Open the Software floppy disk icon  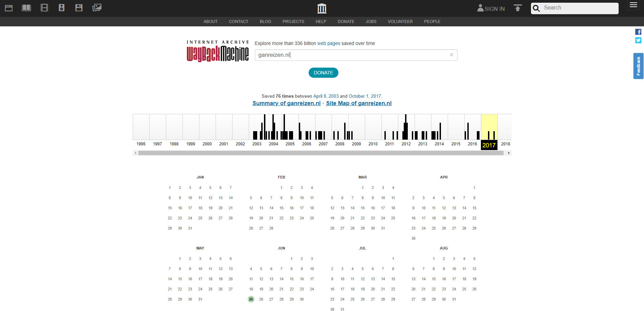pos(79,8)
